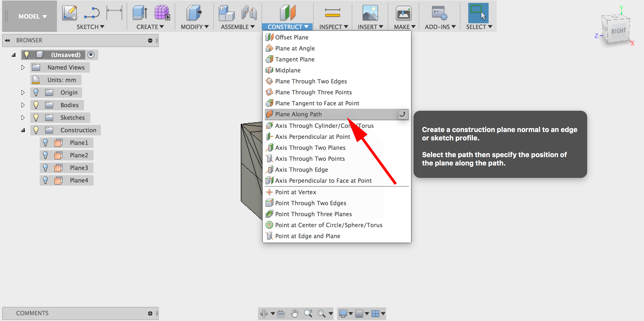Image resolution: width=644 pixels, height=321 pixels.
Task: Open the CREATE dropdown menu
Action: (x=150, y=27)
